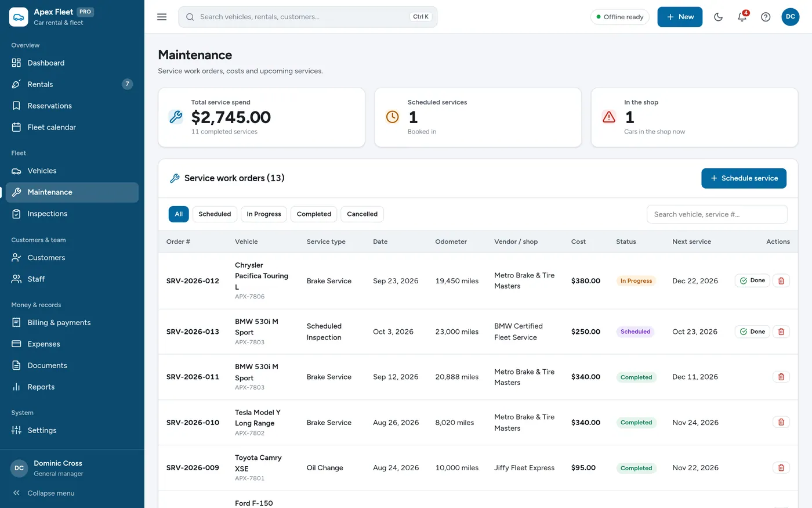Image resolution: width=812 pixels, height=508 pixels.
Task: Open Inspections in the sidebar
Action: [x=72, y=214]
